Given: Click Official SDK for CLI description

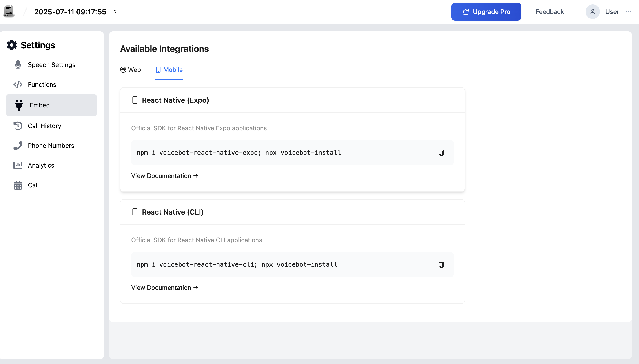Looking at the screenshot, I should 197,240.
